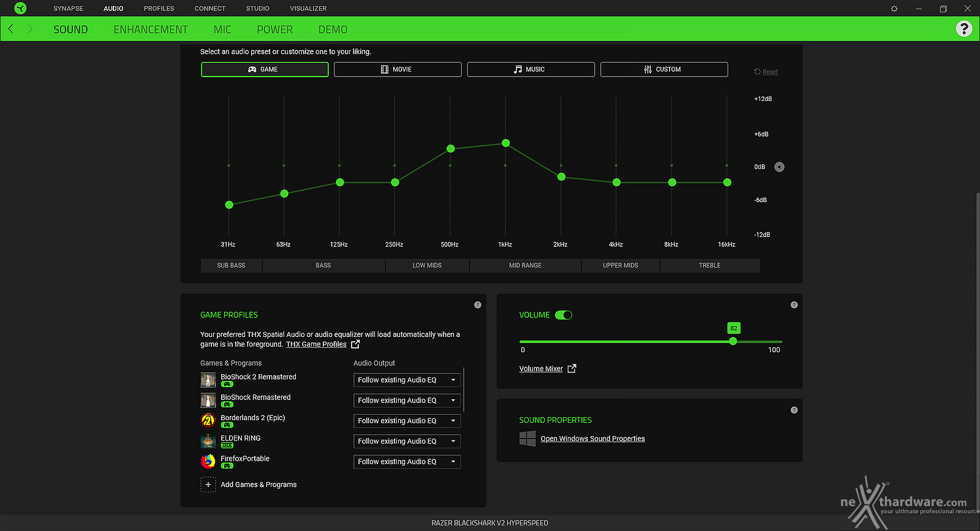Select the MOVIE audio preset

(398, 69)
